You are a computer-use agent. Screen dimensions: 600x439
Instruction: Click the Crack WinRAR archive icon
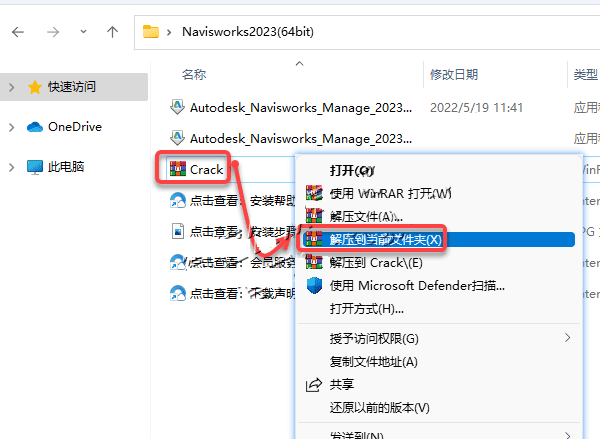coord(178,169)
